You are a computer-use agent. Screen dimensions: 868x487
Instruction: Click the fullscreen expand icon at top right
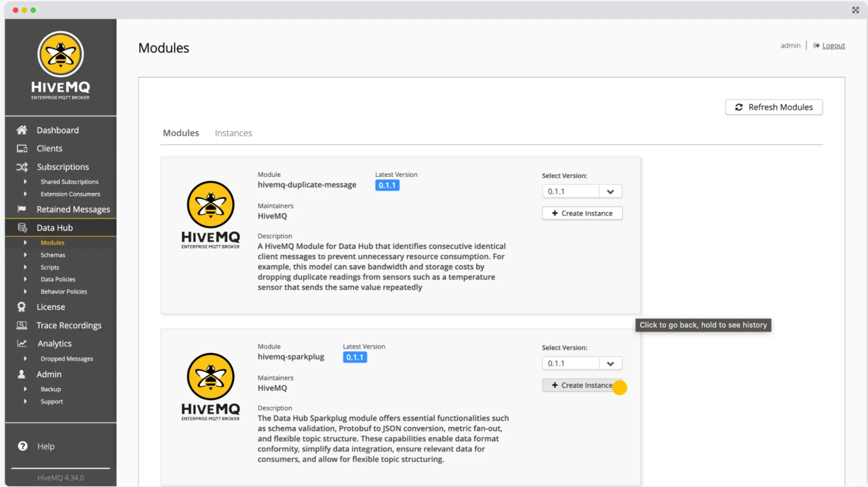click(855, 10)
